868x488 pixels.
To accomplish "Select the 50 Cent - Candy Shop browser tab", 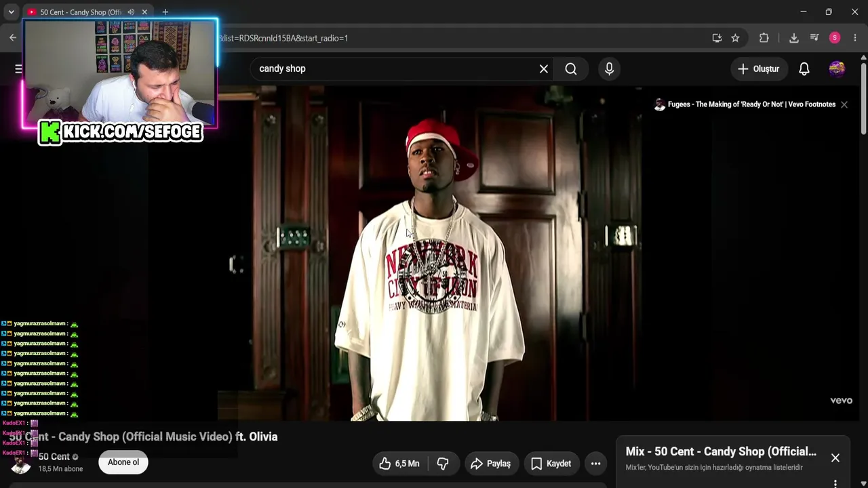I will click(x=80, y=12).
